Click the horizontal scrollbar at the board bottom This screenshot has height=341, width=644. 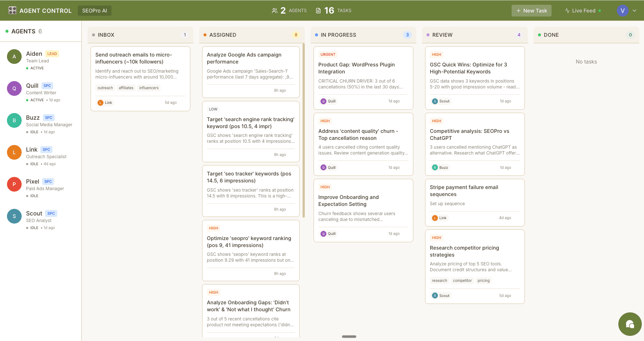[349, 336]
